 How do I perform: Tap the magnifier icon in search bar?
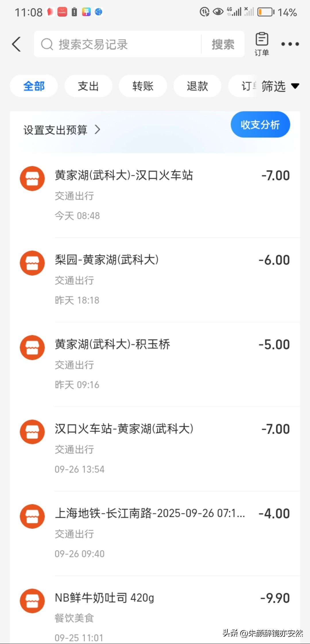[47, 44]
